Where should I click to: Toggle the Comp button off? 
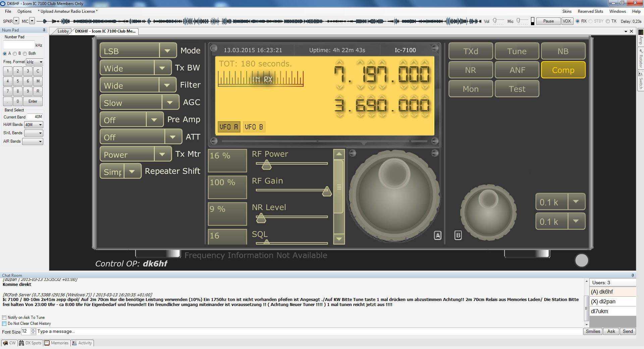(563, 70)
